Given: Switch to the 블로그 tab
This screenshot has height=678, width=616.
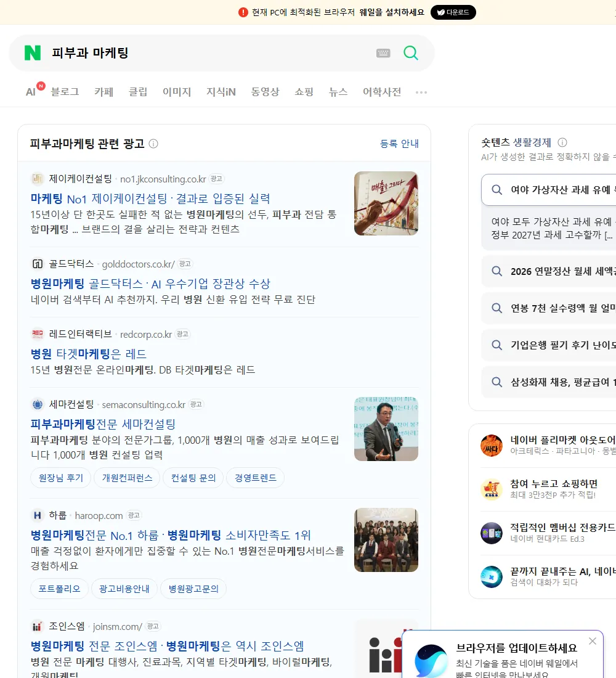Looking at the screenshot, I should tap(65, 92).
